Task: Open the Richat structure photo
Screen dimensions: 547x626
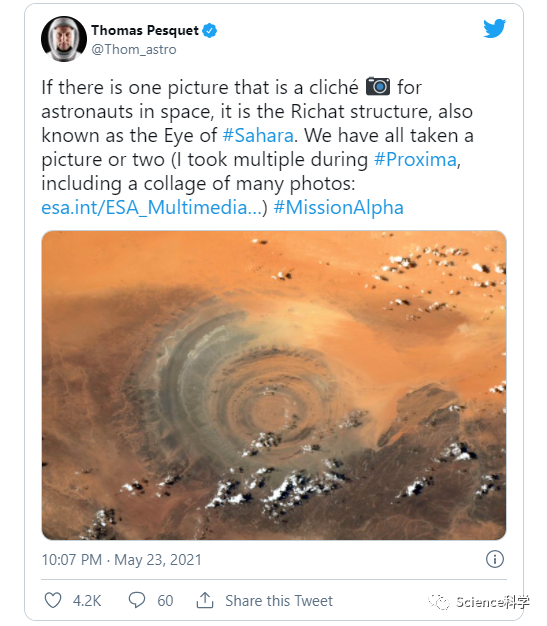Action: [x=274, y=385]
